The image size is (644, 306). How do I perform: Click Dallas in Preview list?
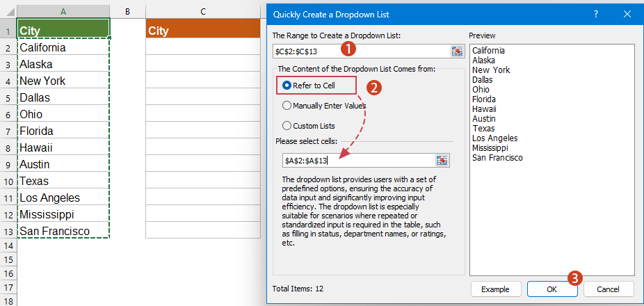coord(482,80)
